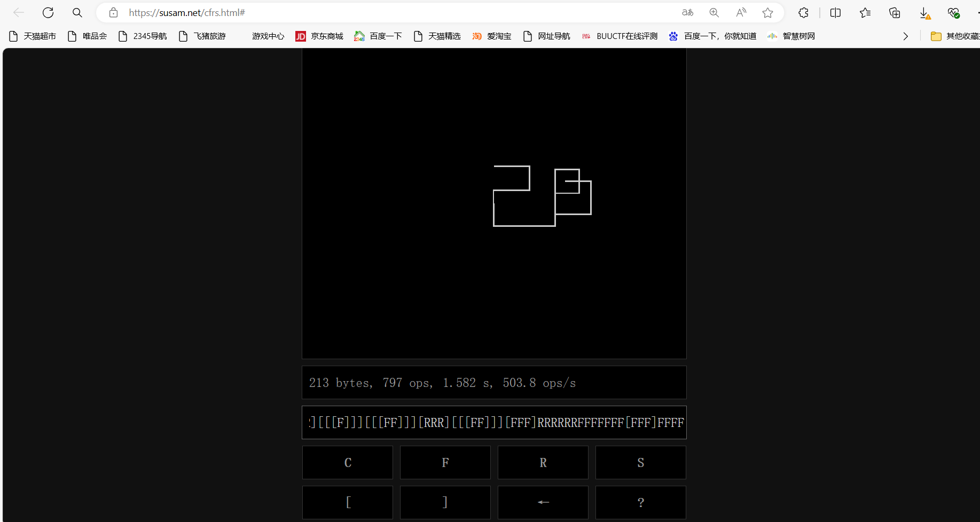Image resolution: width=980 pixels, height=522 pixels.
Task: Add page to favorites star
Action: tap(768, 13)
